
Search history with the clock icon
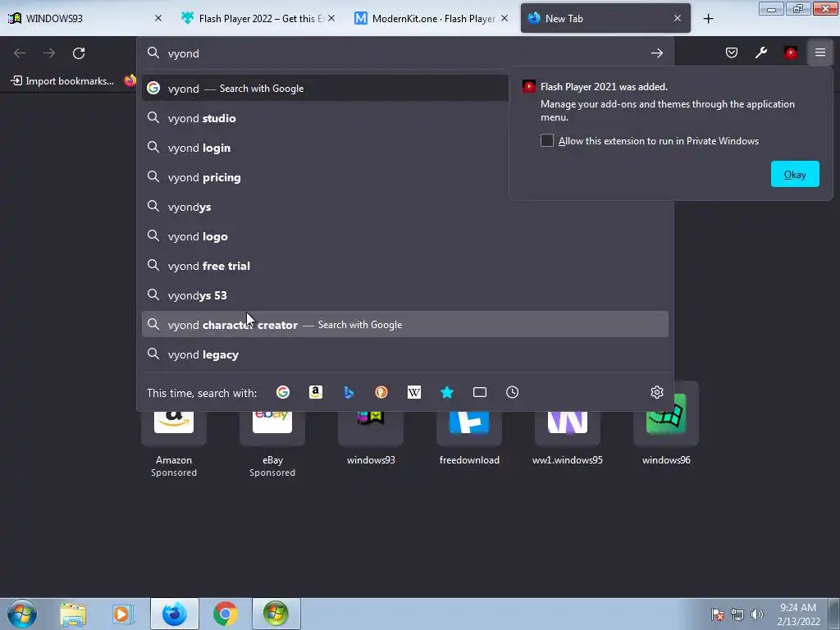pos(512,393)
